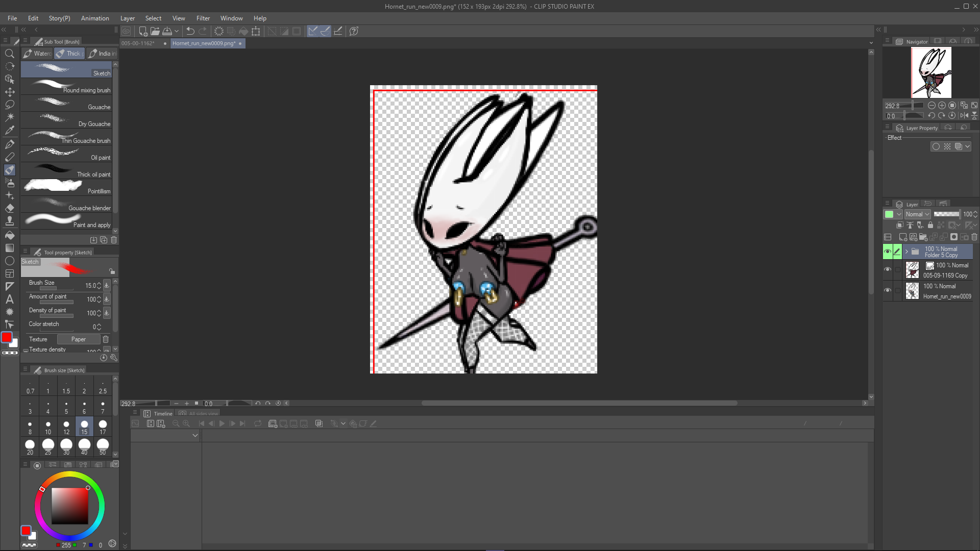This screenshot has width=980, height=551.
Task: Toggle checkbox beside Hornet_run_new0009 layer
Action: (x=897, y=290)
